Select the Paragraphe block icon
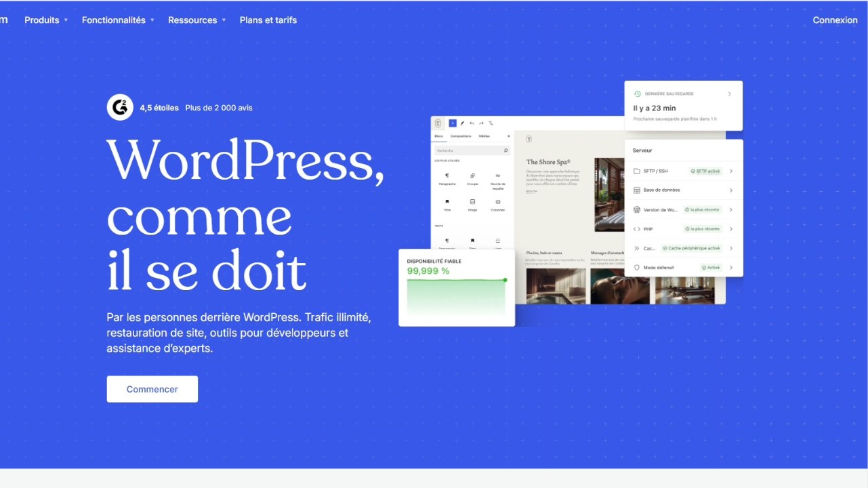Screen dimensions: 868x488 pos(448,176)
